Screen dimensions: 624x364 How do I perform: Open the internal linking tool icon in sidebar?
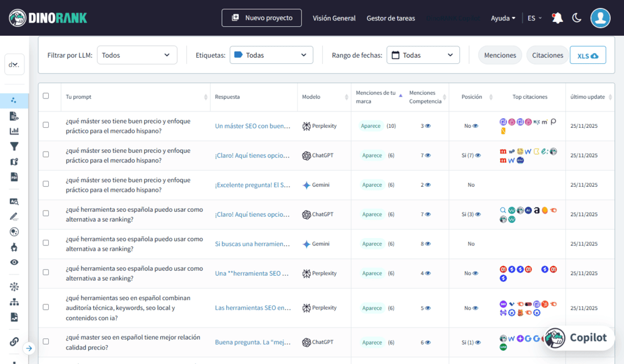[x=14, y=342]
